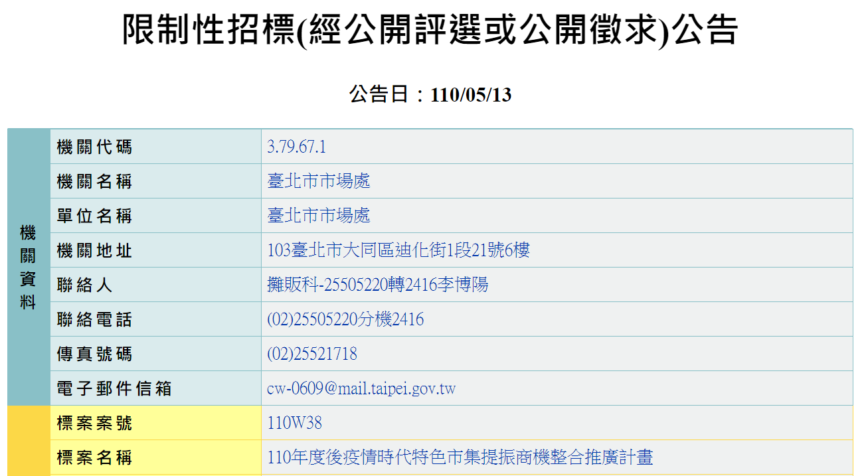Select email cw-0609@mail.taipei.gov.tw
Screen dimensions: 868x476
(361, 388)
